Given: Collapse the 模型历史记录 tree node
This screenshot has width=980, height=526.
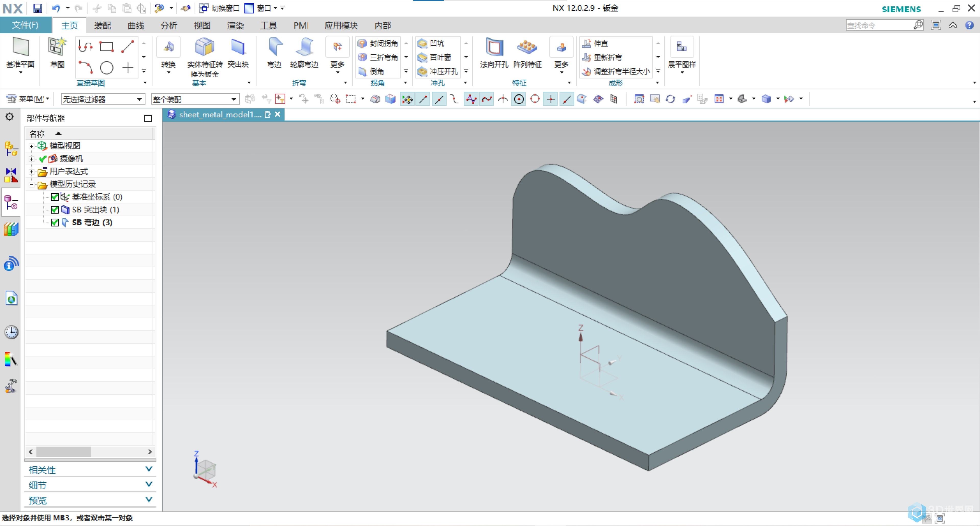Looking at the screenshot, I should tap(32, 184).
